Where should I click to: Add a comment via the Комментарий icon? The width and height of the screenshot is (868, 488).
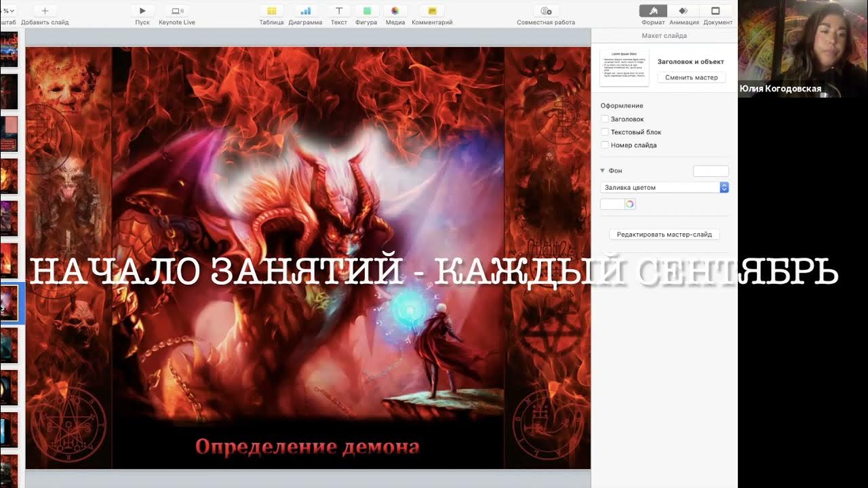tap(432, 11)
